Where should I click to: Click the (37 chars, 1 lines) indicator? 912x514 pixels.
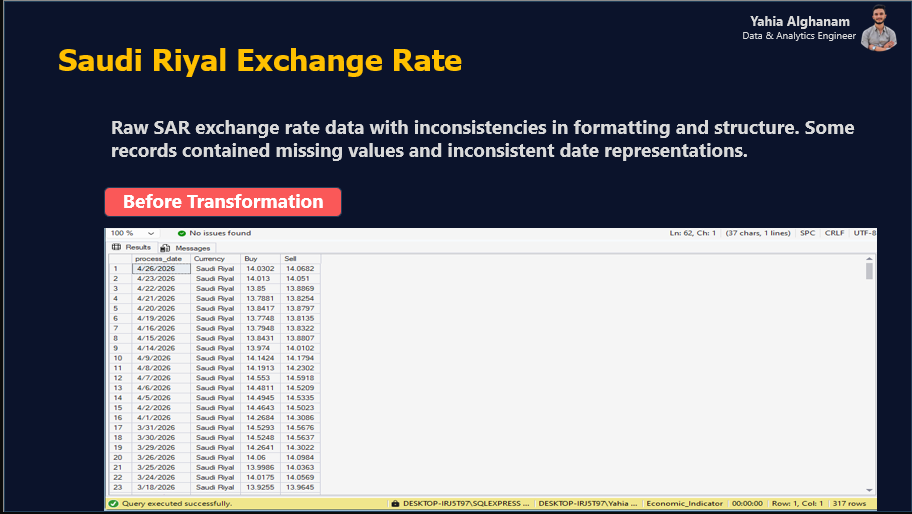click(x=758, y=233)
